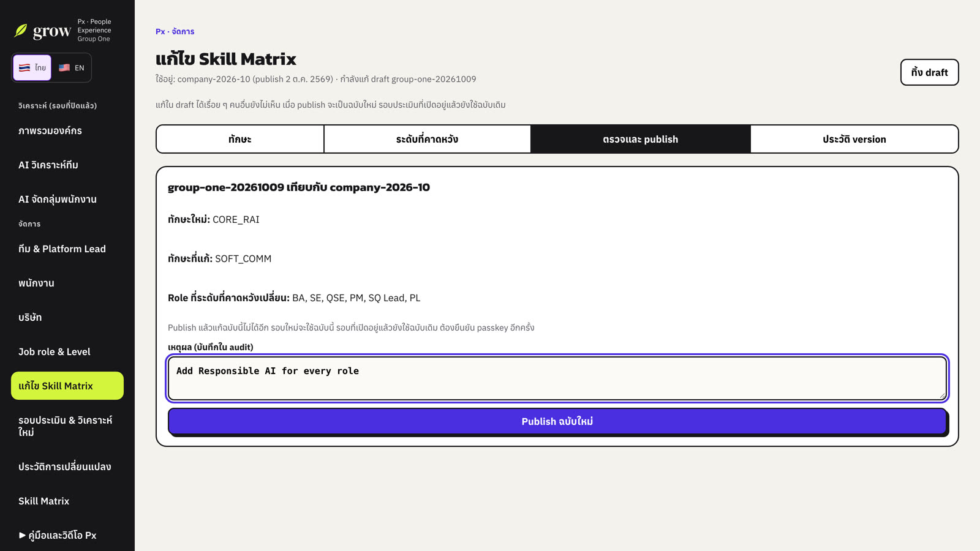Click the ทิ้ง draft button
Image resolution: width=980 pixels, height=551 pixels.
click(929, 72)
